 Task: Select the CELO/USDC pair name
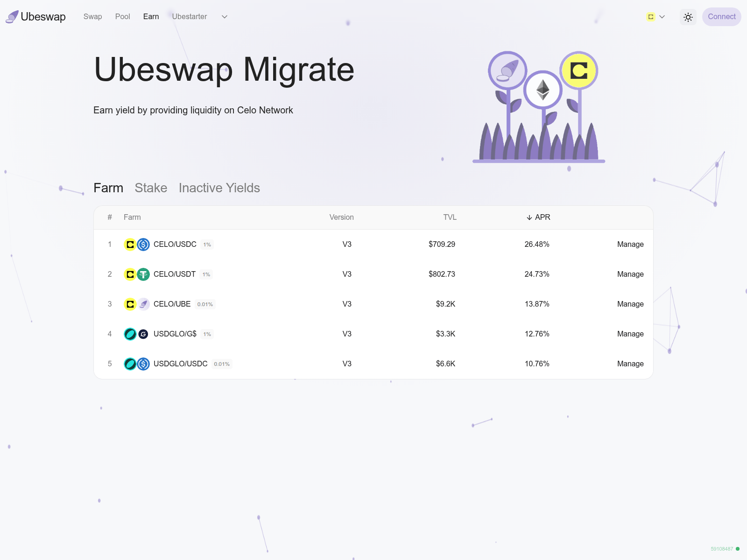point(175,244)
